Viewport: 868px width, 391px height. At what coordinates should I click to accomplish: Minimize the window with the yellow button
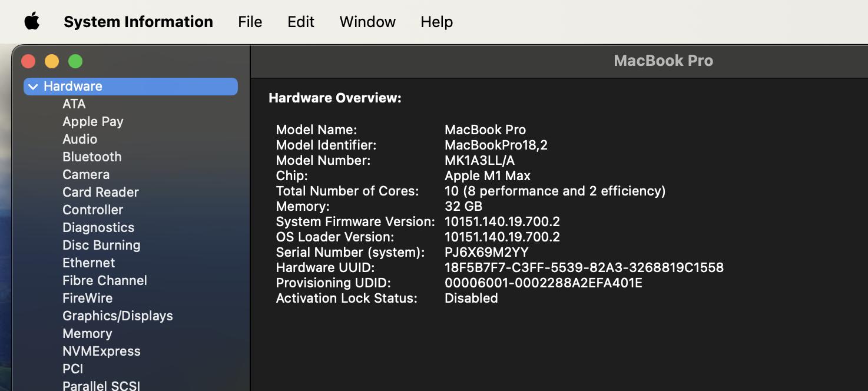[52, 61]
